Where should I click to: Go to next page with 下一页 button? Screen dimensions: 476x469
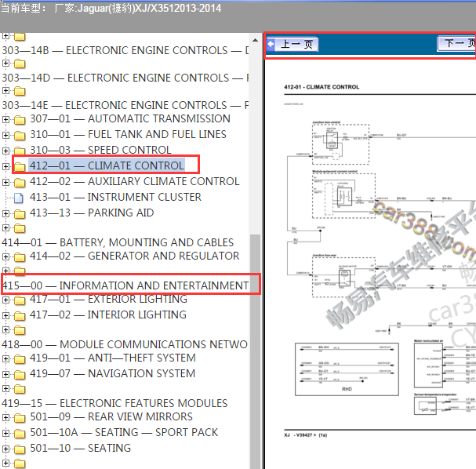click(456, 43)
